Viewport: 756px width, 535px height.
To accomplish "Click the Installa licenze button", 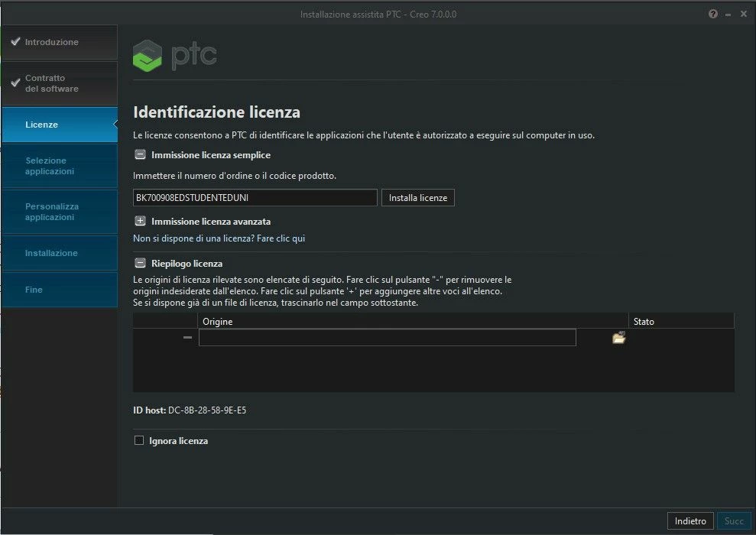I will tap(417, 197).
